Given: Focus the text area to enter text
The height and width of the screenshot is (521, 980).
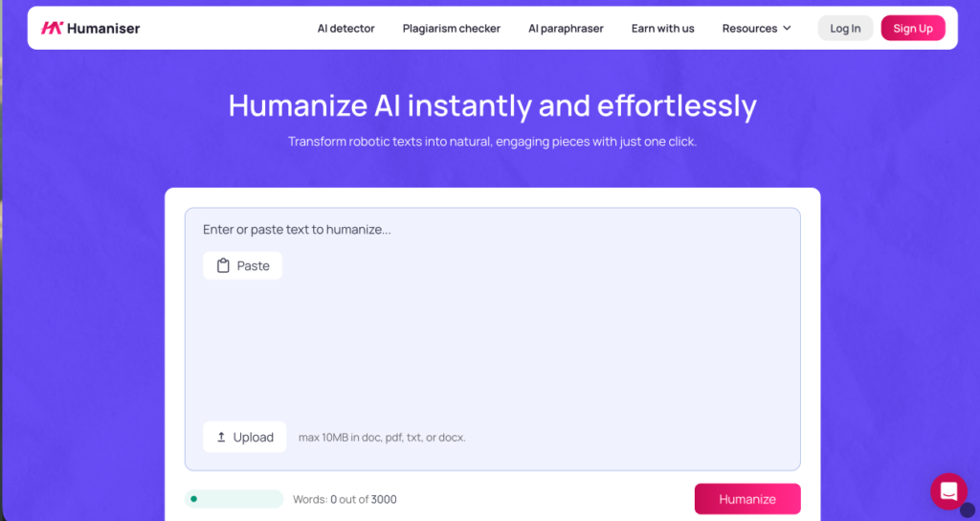Looking at the screenshot, I should click(x=492, y=345).
